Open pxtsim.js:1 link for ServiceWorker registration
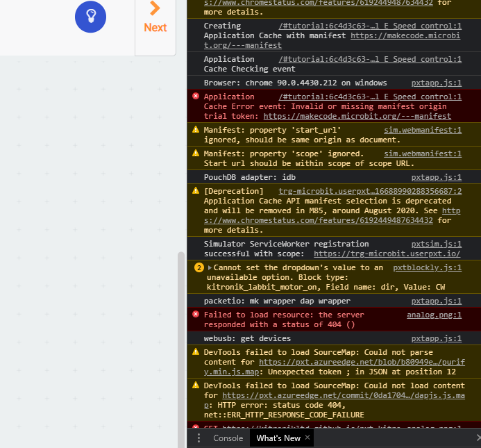This screenshot has height=448, width=481. [x=436, y=244]
